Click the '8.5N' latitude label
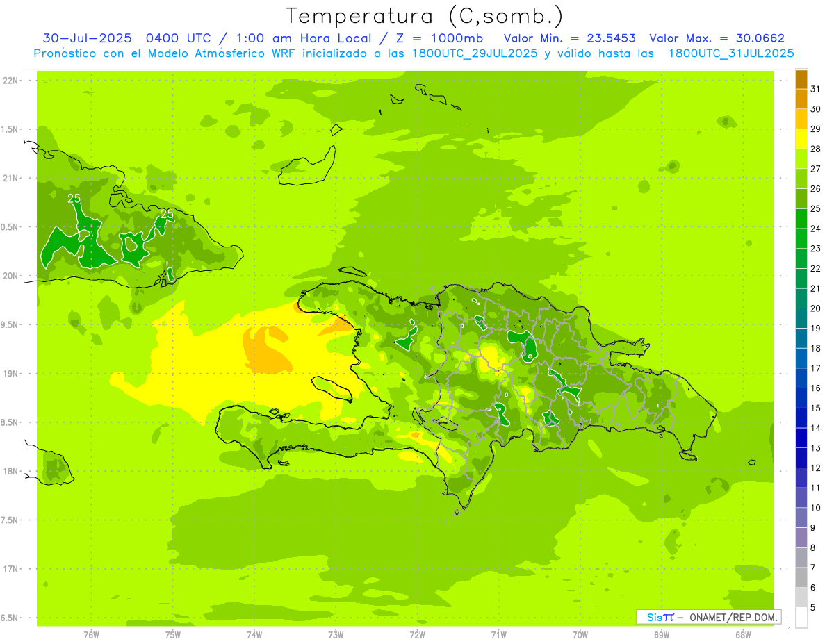 click(10, 422)
